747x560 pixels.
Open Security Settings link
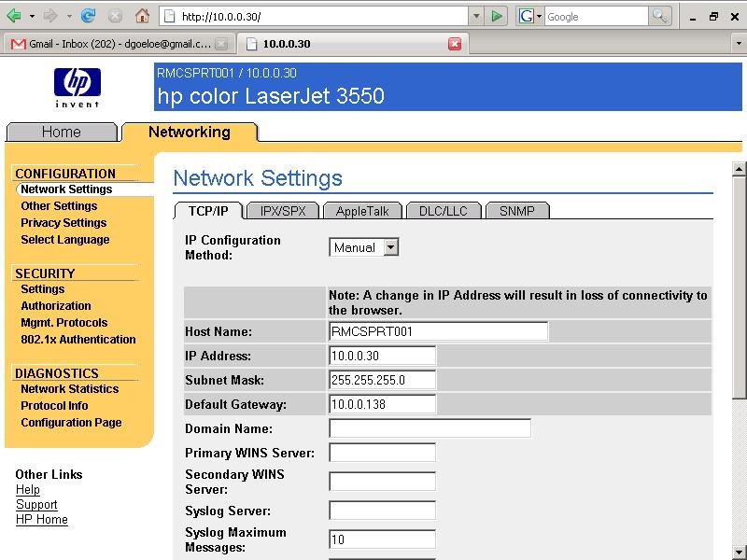pyautogui.click(x=43, y=289)
